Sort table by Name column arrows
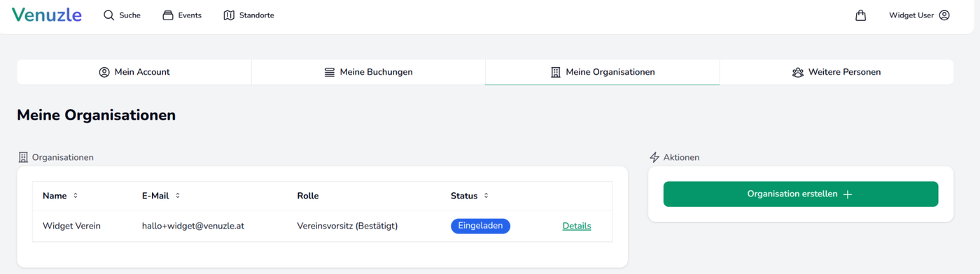 click(x=76, y=196)
